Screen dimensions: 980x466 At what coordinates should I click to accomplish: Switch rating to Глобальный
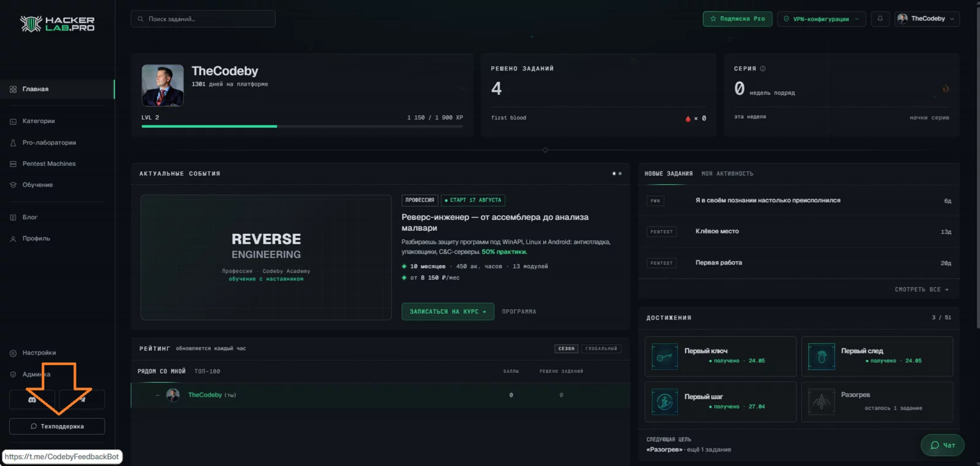pyautogui.click(x=601, y=348)
